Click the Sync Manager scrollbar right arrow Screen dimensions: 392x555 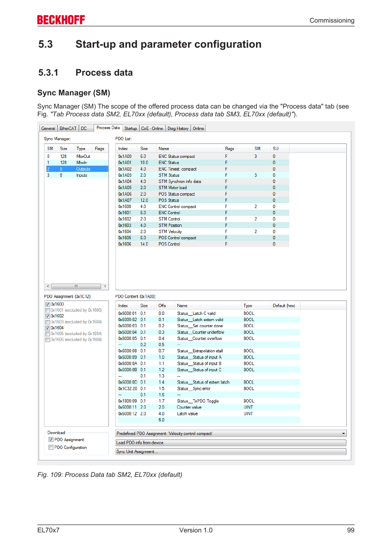105,286
